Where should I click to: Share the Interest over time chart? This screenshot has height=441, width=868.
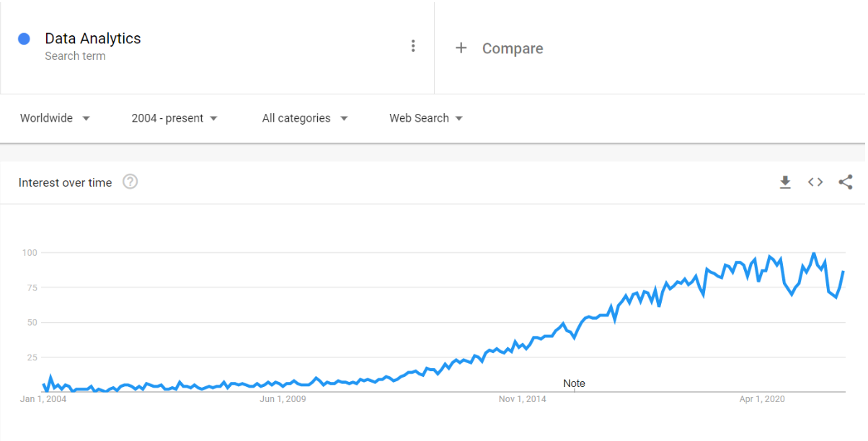click(x=846, y=182)
